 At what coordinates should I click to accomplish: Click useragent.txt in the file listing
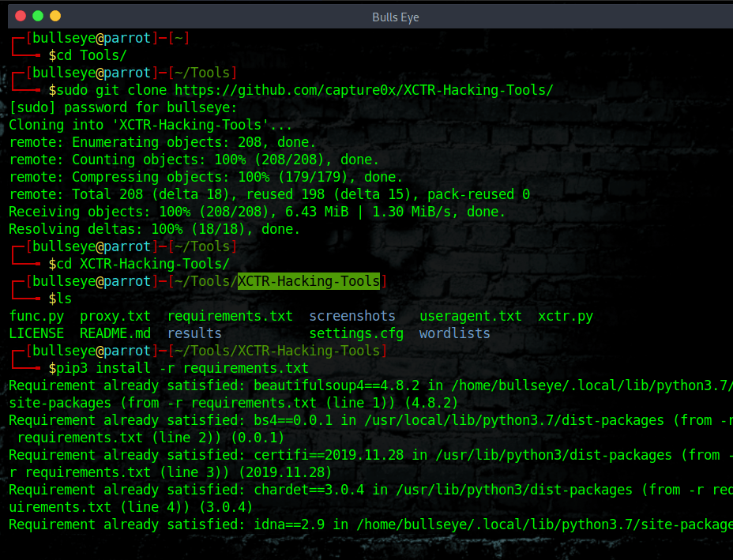click(470, 316)
